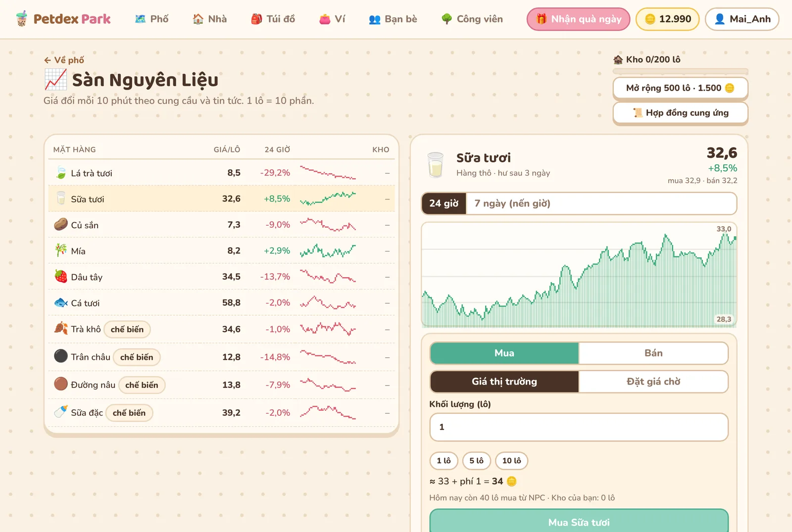This screenshot has width=792, height=532.
Task: Set quantity with 5 lô chip
Action: [477, 461]
